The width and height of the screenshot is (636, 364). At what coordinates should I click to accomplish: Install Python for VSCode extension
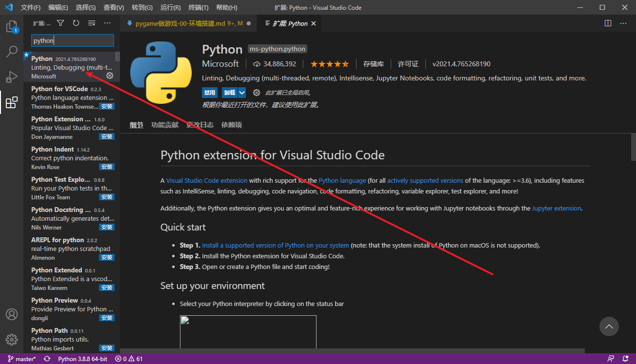pos(107,107)
